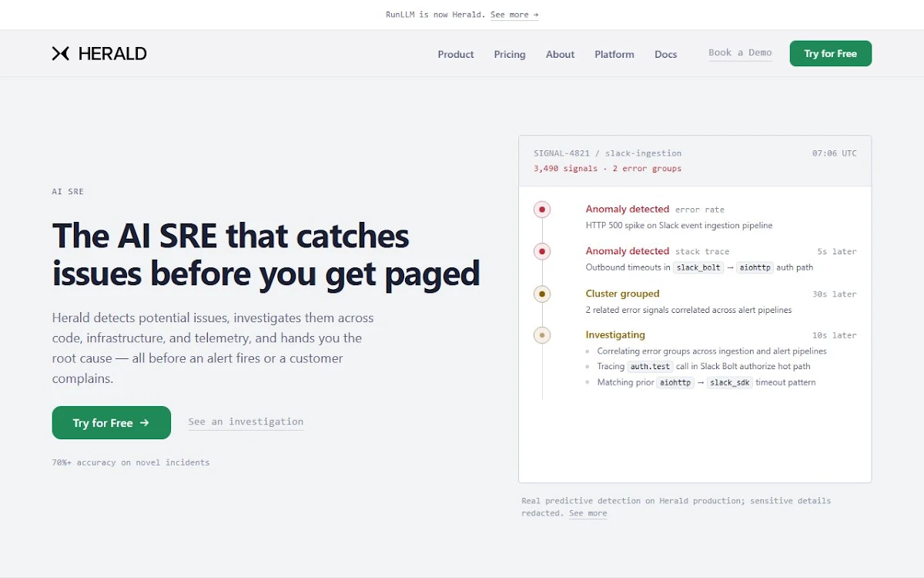Click the Herald logo icon
The width and height of the screenshot is (924, 578).
(x=61, y=53)
